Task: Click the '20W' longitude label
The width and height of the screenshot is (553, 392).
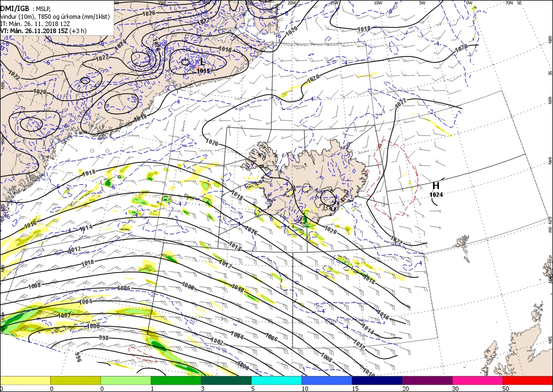Action: coord(291,3)
